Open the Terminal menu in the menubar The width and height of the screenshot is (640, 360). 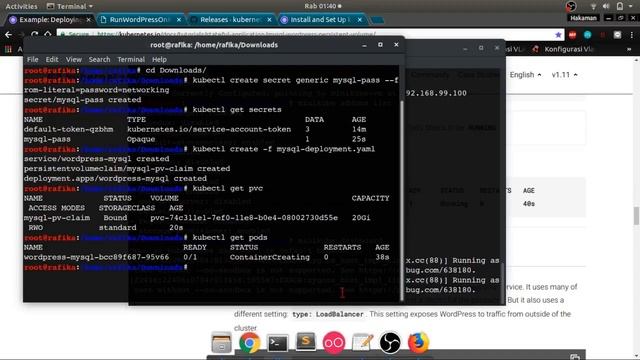pos(131,60)
